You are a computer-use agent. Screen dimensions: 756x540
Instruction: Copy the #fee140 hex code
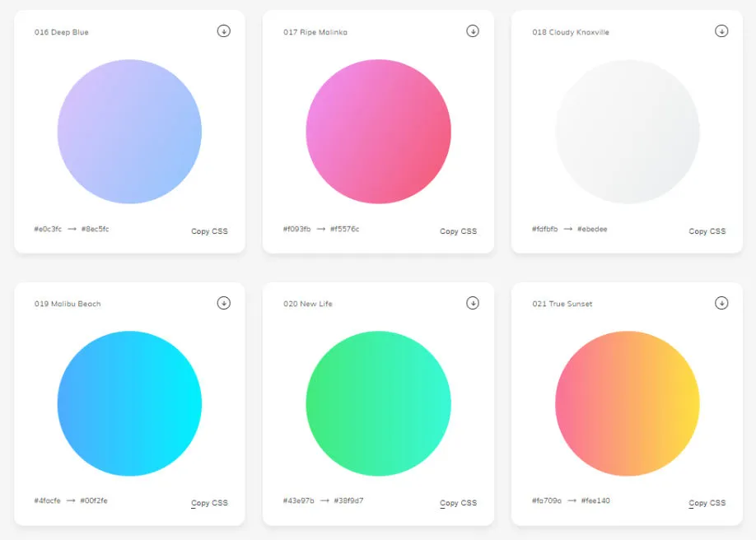[595, 500]
